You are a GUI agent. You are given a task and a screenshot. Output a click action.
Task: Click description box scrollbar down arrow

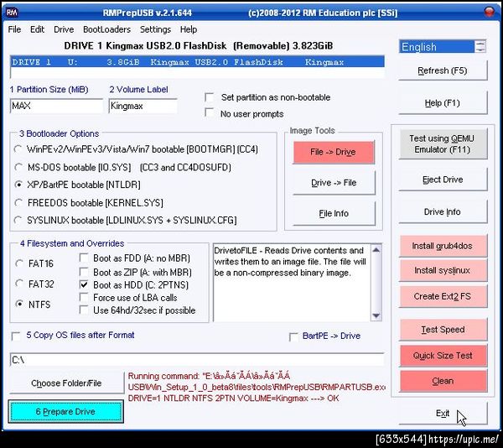coord(376,315)
